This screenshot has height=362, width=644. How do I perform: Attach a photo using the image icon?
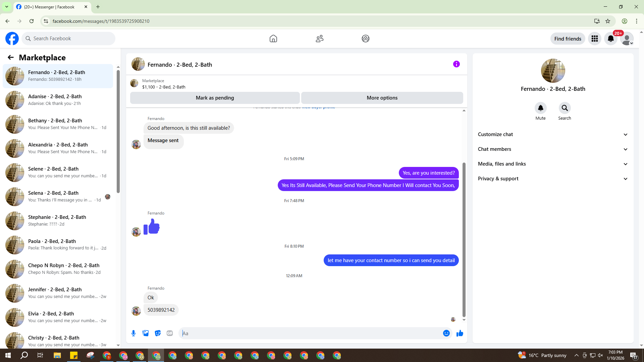tap(146, 333)
